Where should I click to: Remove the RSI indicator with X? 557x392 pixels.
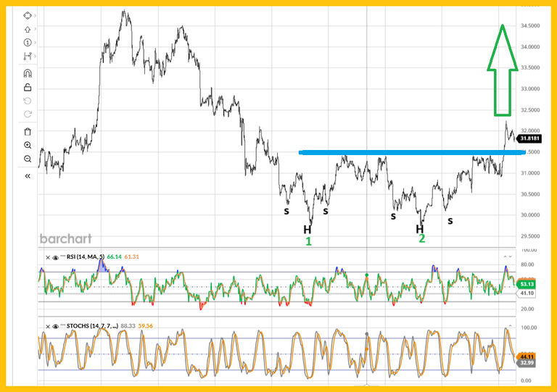(x=47, y=257)
